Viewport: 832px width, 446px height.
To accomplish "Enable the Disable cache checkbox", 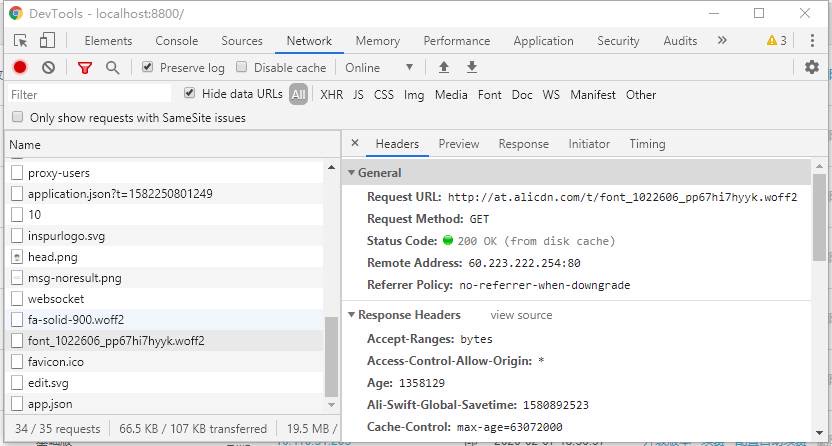I will point(241,67).
